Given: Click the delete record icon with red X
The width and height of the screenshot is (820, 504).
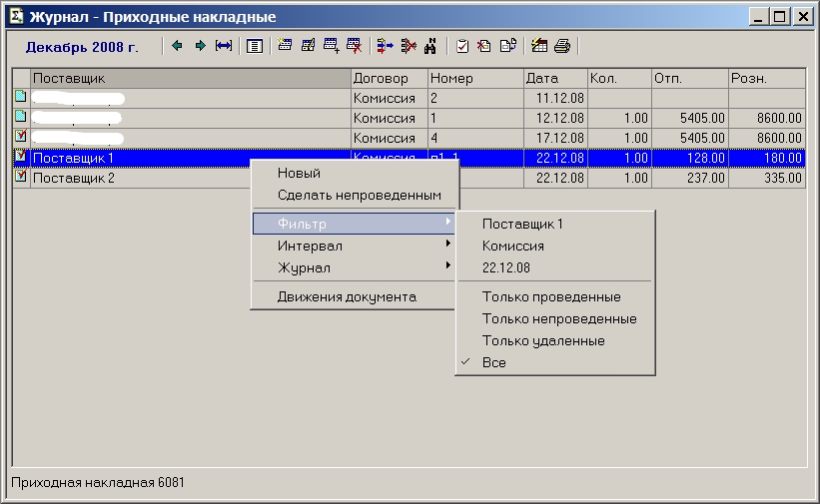Looking at the screenshot, I should [x=353, y=46].
